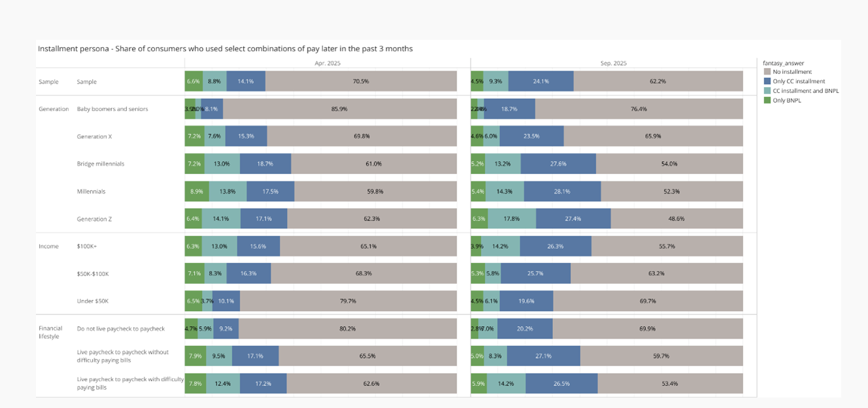Click the Baby boomers and seniors row label
This screenshot has height=408, width=868.
click(x=112, y=109)
